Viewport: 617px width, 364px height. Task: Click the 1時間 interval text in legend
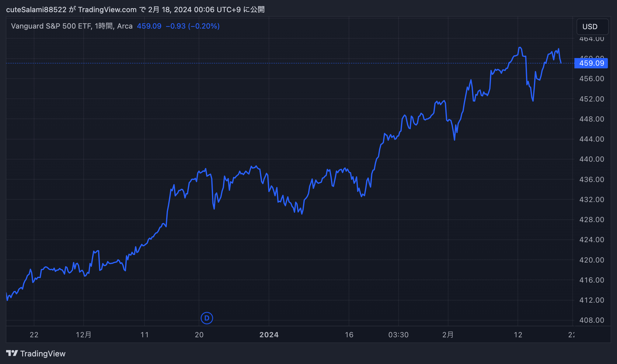[104, 26]
